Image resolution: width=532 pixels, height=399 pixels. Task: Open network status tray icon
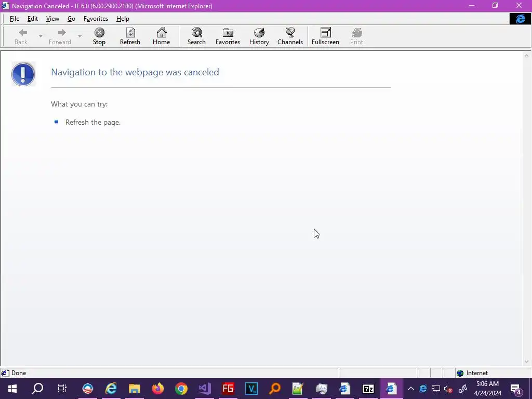(436, 389)
